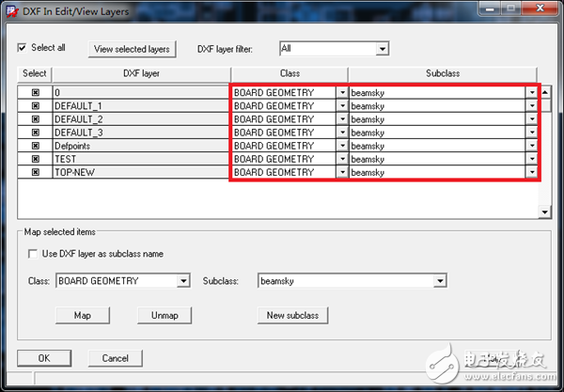
Task: Open Subclass dropdown for DEFAULT_1 row
Action: pos(531,105)
